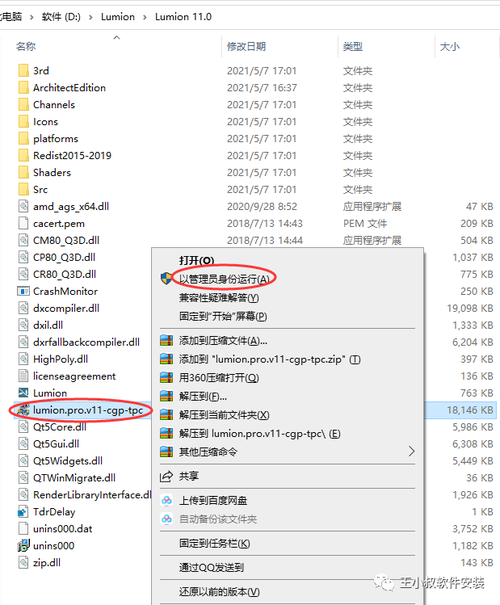The image size is (500, 605).
Task: Sort by 名称 column header
Action: 26,47
